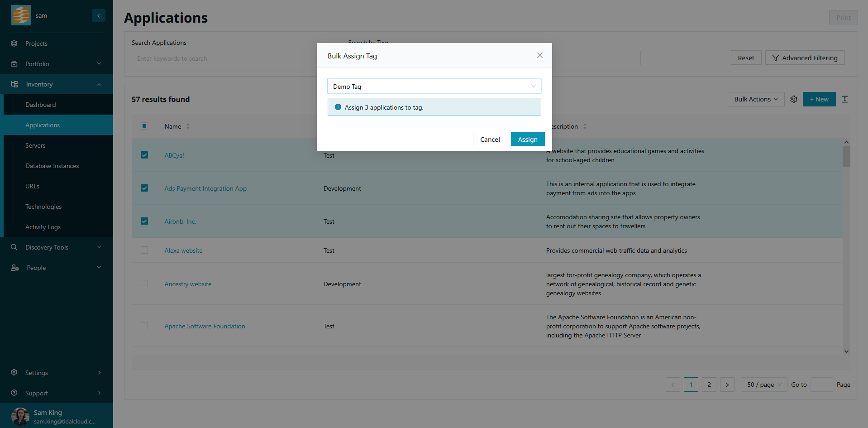Click the Portfolio briefcase icon
Viewport: 868px width, 428px height.
(14, 64)
